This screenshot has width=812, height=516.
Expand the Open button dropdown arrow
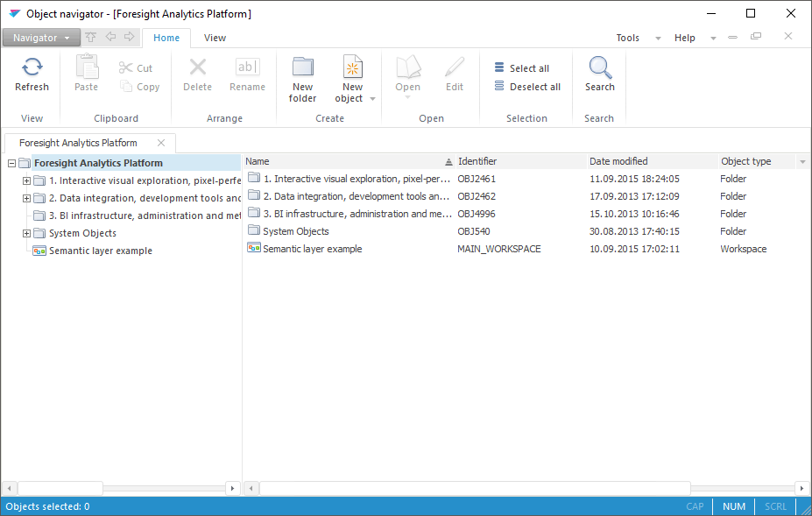[x=407, y=97]
